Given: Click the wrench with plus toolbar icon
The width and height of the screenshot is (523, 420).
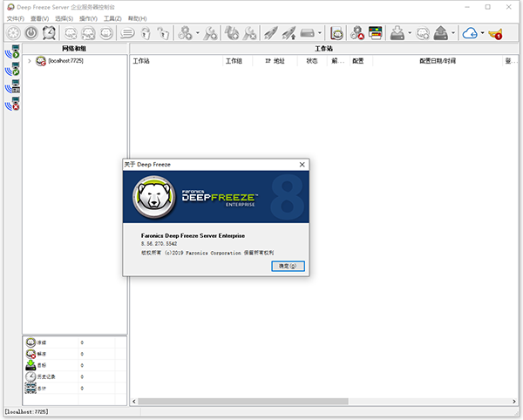Looking at the screenshot, I should [x=211, y=33].
